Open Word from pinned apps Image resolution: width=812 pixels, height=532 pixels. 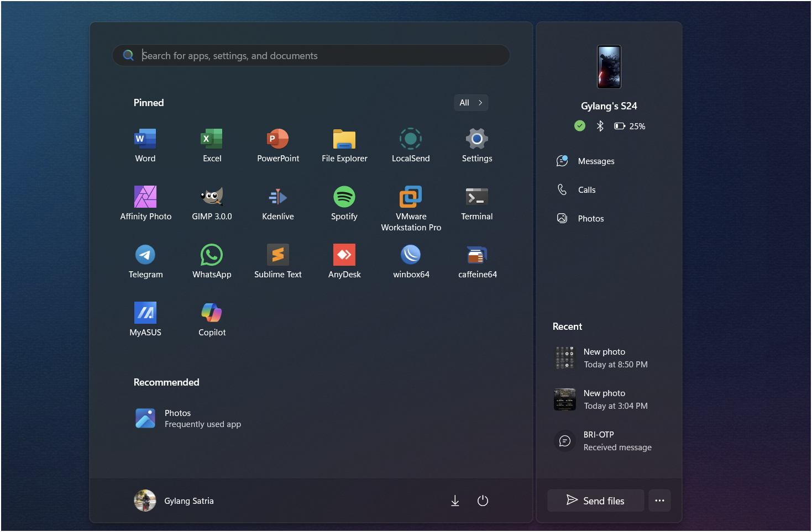pyautogui.click(x=145, y=145)
